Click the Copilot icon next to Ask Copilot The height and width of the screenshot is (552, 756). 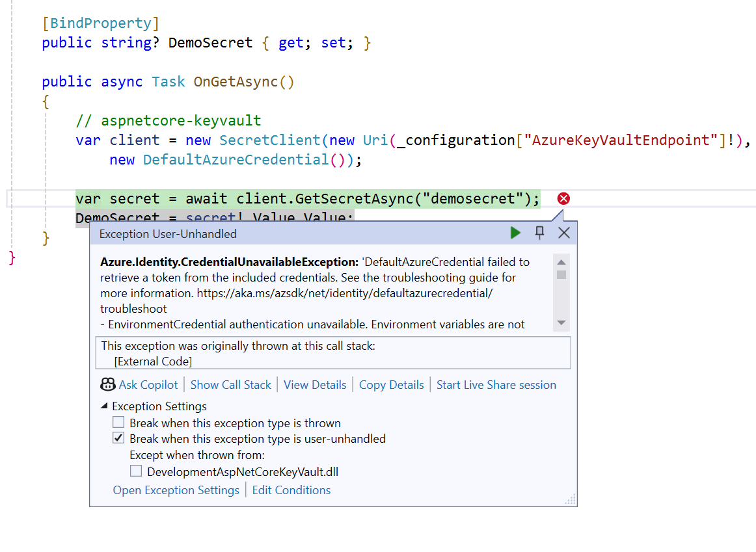click(108, 384)
